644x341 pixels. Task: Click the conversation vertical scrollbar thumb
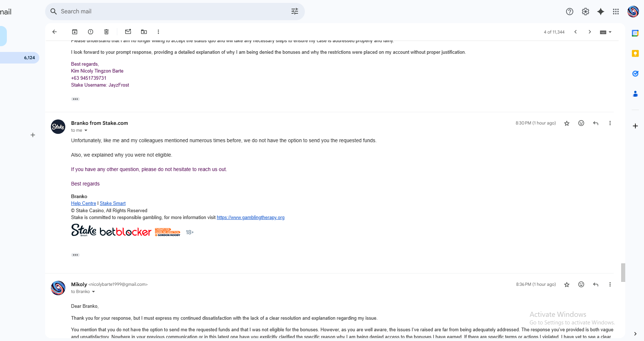(623, 272)
